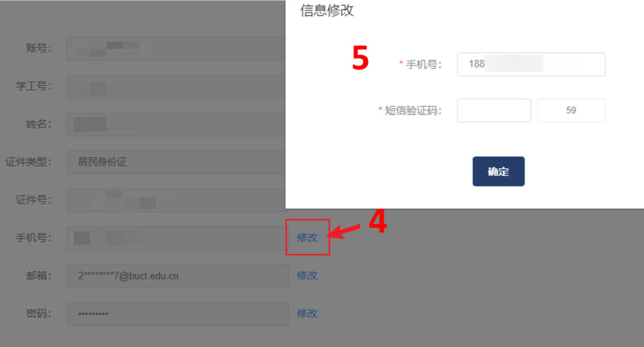Select the 密码 password field
The height and width of the screenshot is (347, 644).
click(x=177, y=314)
